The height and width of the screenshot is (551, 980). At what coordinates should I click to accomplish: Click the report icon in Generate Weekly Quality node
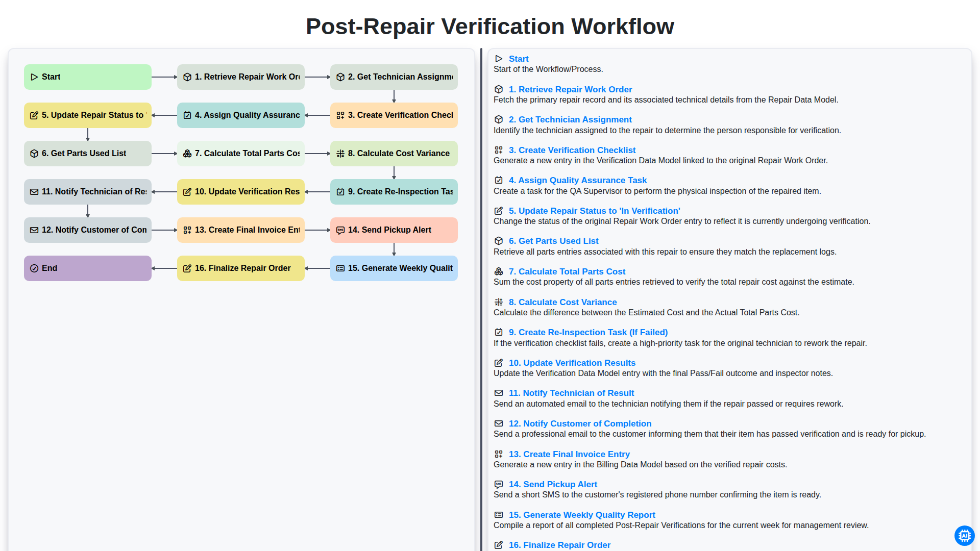340,268
